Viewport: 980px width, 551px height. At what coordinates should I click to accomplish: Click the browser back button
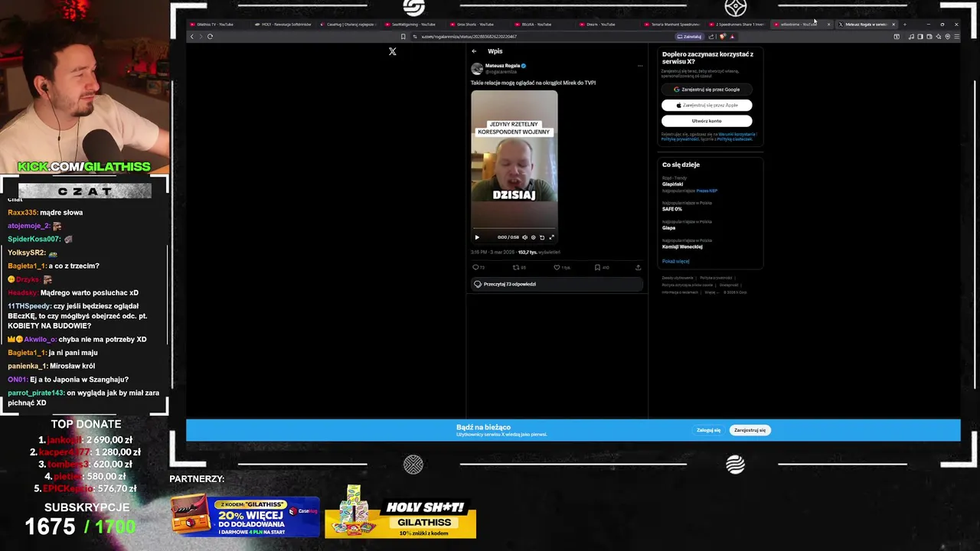192,36
